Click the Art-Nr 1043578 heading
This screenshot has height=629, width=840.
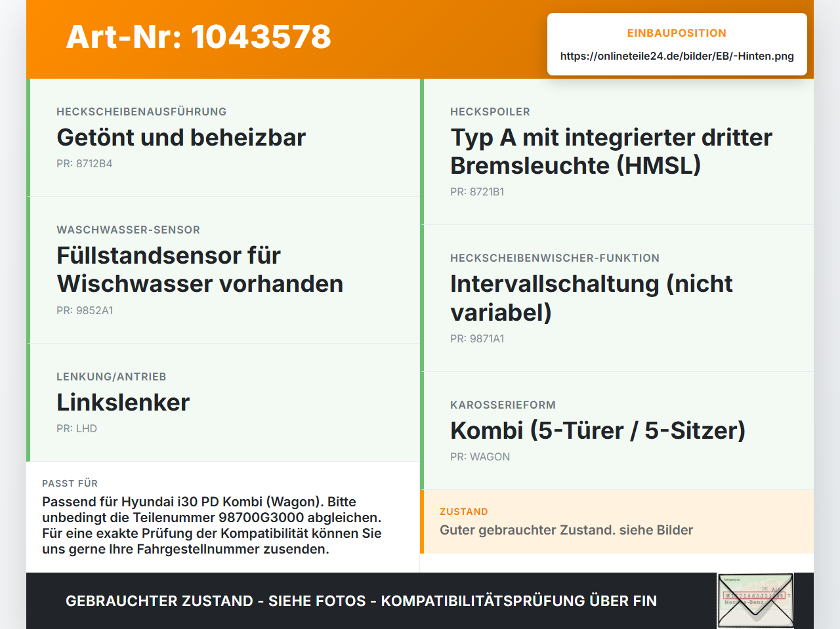coord(199,37)
